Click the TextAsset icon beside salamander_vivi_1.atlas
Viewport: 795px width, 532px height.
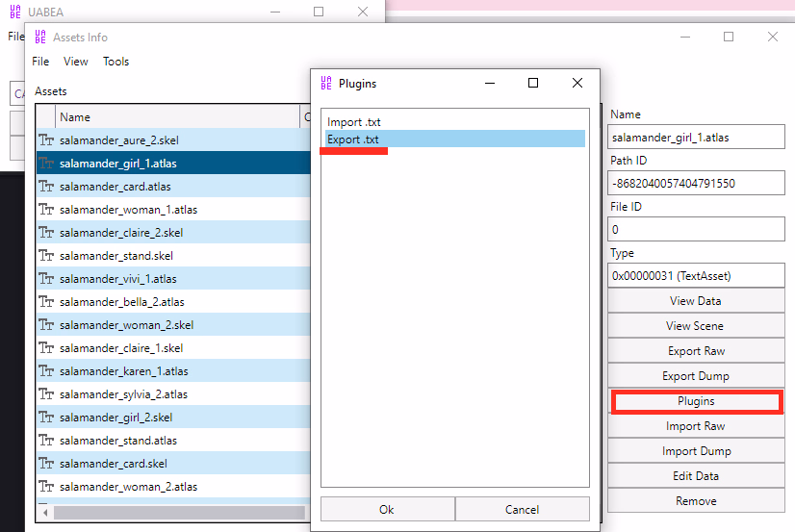tap(45, 279)
